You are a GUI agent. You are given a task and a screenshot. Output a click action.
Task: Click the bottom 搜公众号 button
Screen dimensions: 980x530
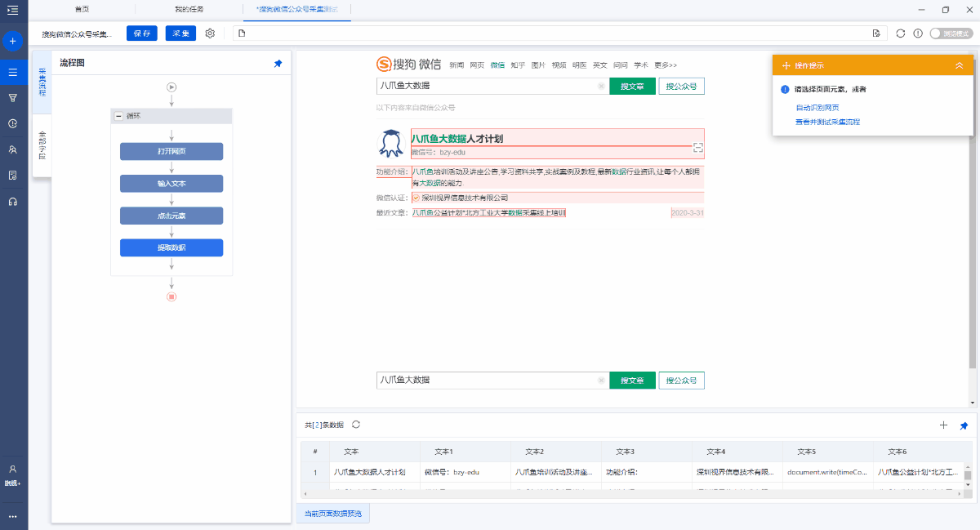pyautogui.click(x=682, y=381)
